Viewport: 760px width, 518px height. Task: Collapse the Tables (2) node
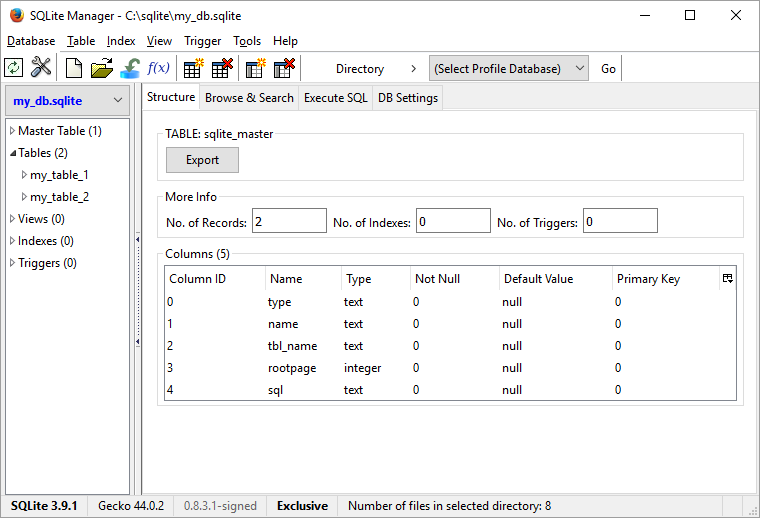tap(13, 153)
